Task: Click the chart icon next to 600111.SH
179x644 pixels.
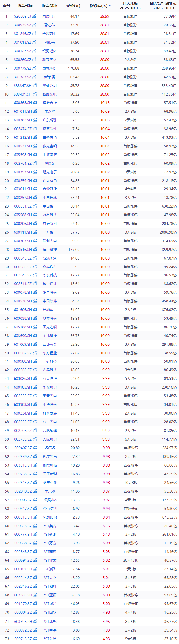Action: click(x=35, y=232)
